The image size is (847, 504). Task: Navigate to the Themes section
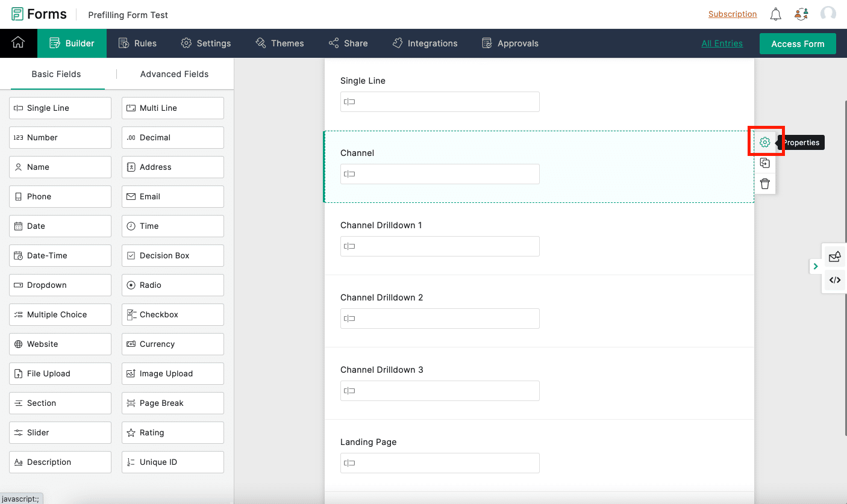(x=280, y=43)
